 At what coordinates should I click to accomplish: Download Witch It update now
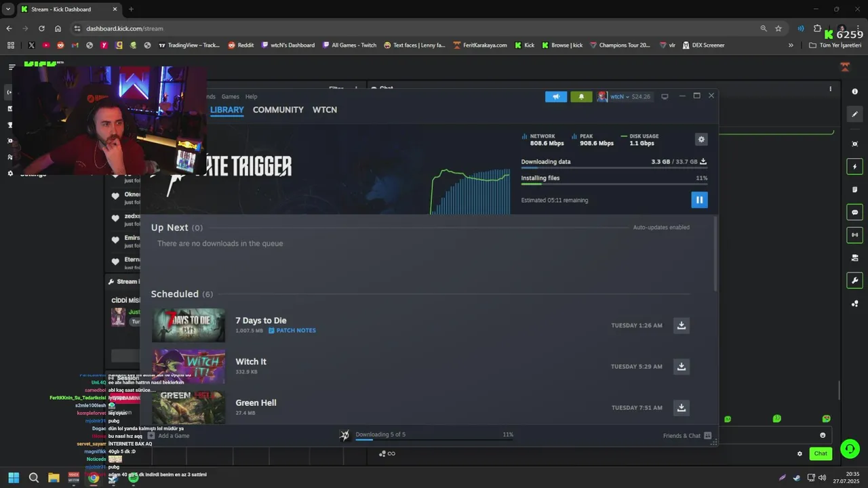pyautogui.click(x=682, y=367)
